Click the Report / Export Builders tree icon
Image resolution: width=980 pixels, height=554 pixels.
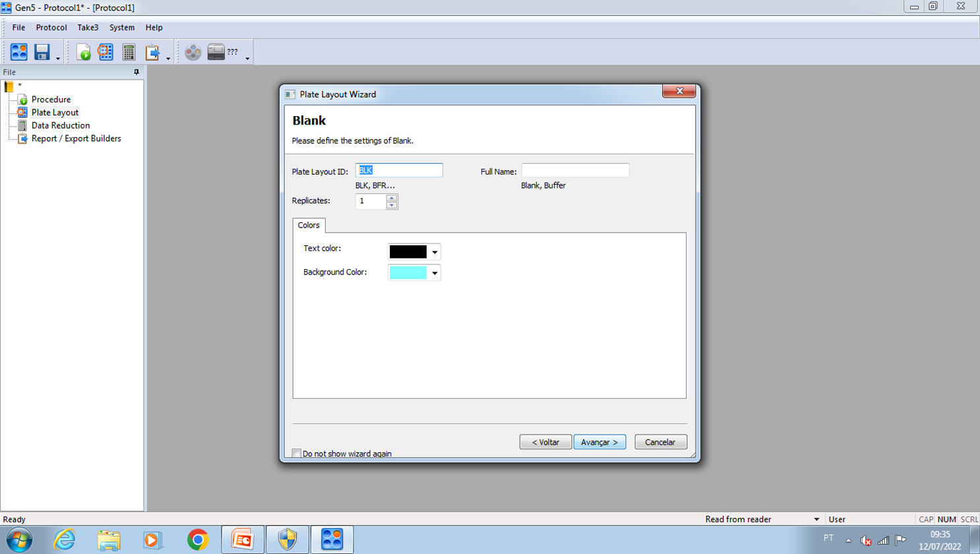(22, 138)
